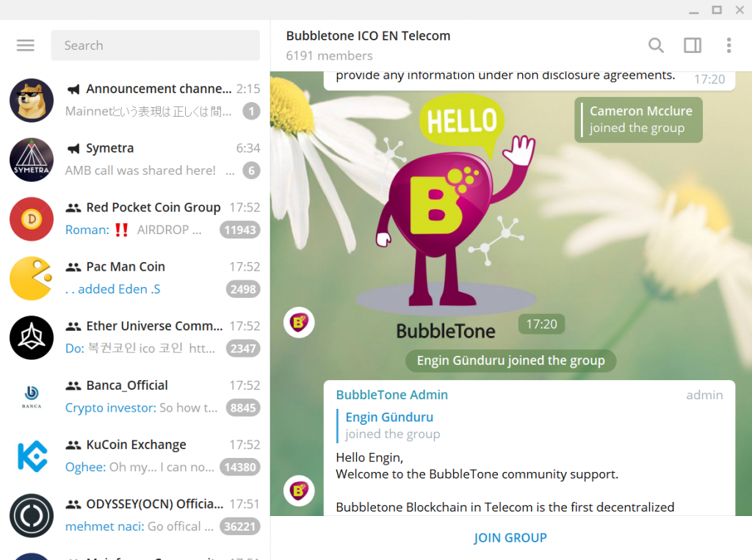Screen dimensions: 752x560
Task: Click the 36221 unread badge
Action: (240, 526)
